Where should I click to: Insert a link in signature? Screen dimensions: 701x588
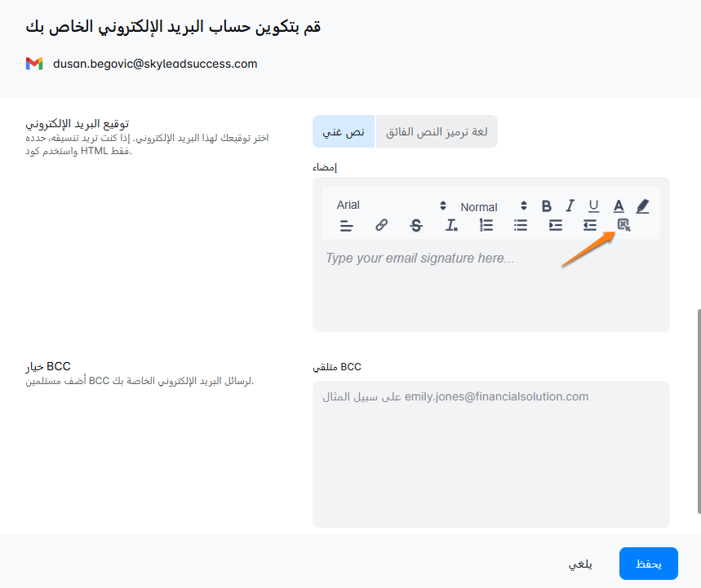(381, 225)
